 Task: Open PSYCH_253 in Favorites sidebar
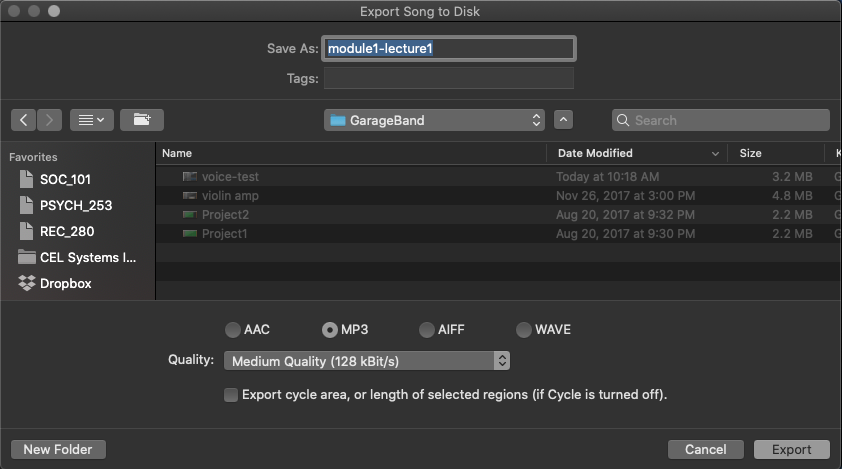[77, 205]
